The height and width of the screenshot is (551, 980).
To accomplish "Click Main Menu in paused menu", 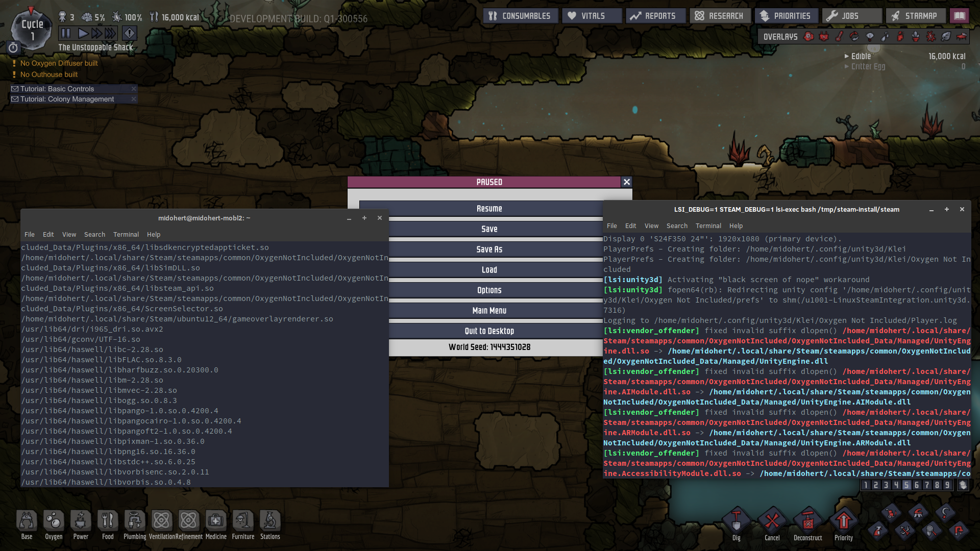I will pyautogui.click(x=489, y=311).
